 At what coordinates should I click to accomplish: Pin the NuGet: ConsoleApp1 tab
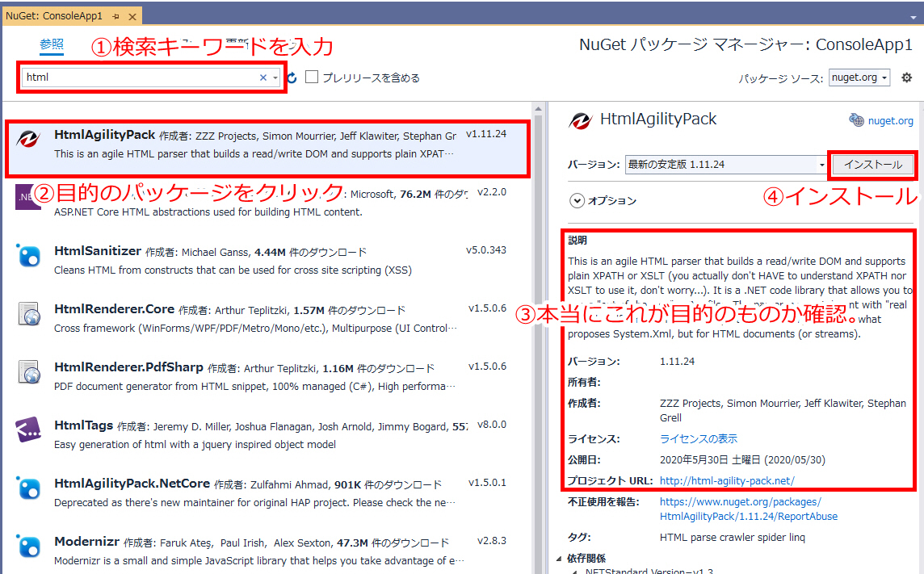(115, 16)
